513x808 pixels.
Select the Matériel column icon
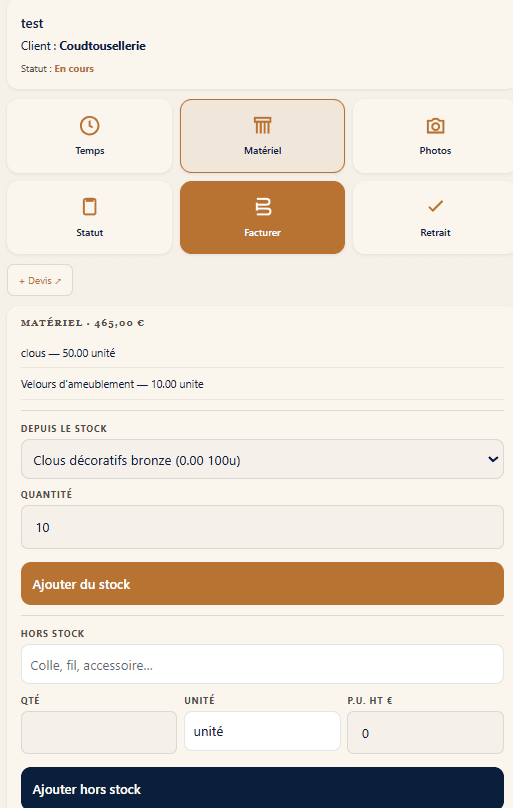[x=262, y=125]
